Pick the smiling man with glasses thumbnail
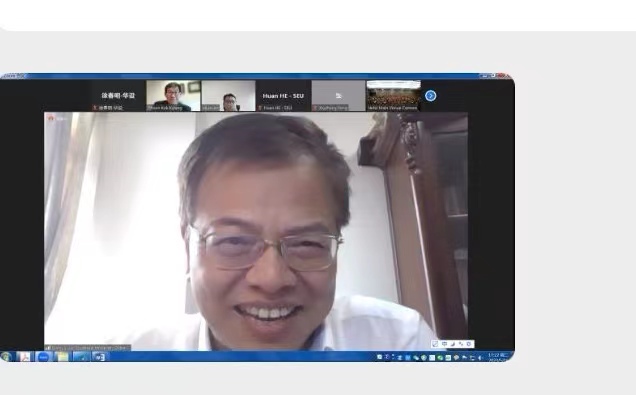Viewport: 636px width, 395px height. click(x=173, y=96)
